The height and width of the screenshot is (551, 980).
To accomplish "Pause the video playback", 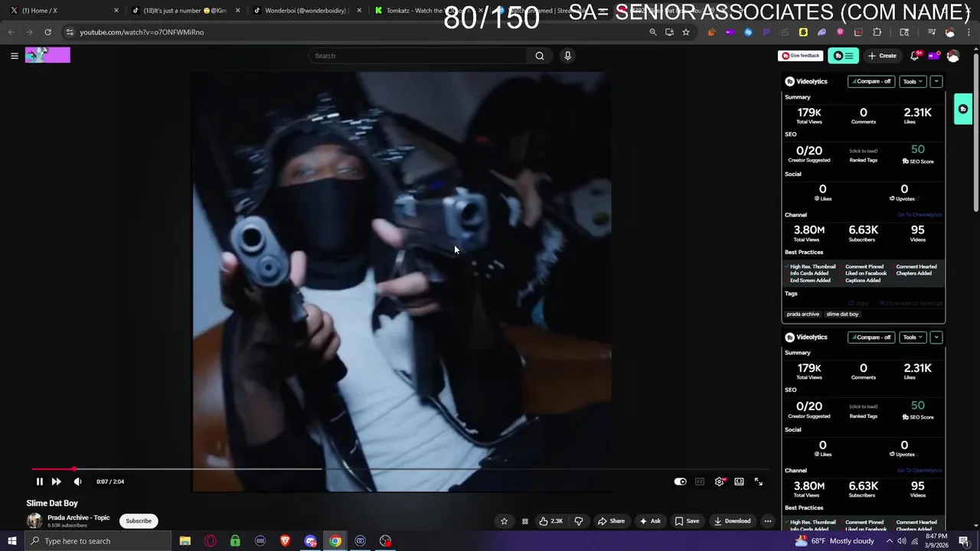I will click(x=40, y=481).
